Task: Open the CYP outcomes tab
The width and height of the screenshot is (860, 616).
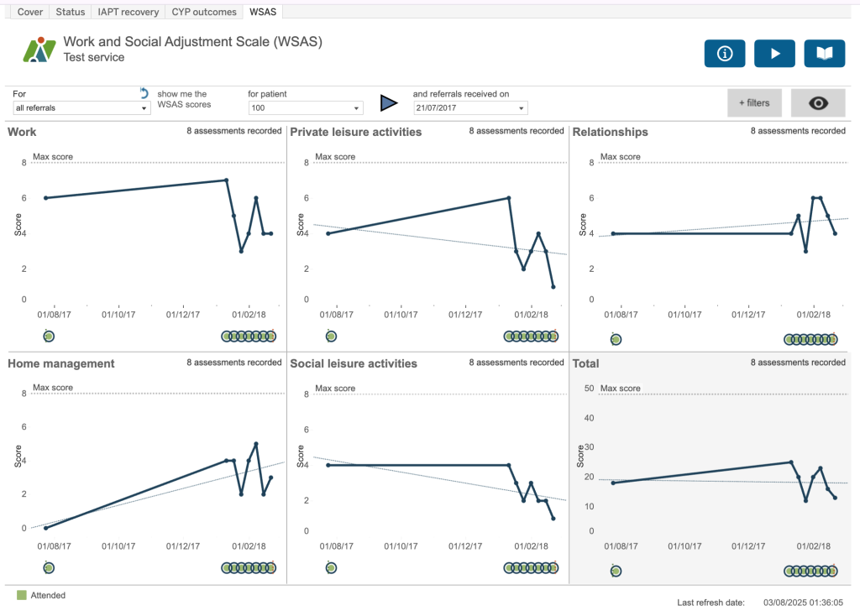Action: [204, 12]
